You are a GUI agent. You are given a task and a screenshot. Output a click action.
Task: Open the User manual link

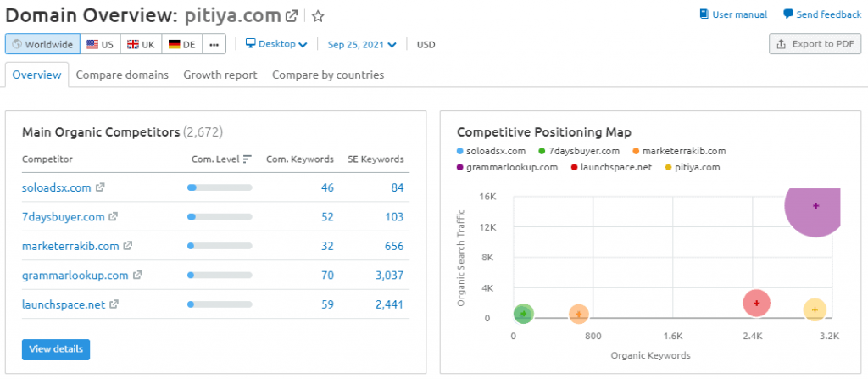point(733,14)
